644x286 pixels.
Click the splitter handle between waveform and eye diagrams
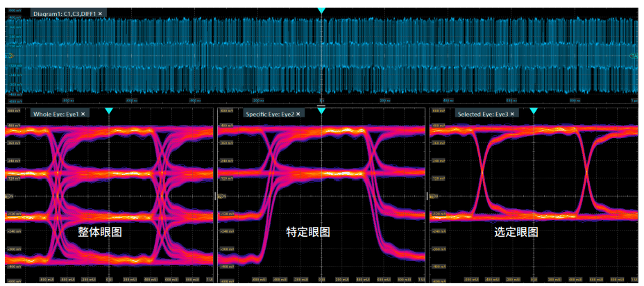(x=321, y=106)
